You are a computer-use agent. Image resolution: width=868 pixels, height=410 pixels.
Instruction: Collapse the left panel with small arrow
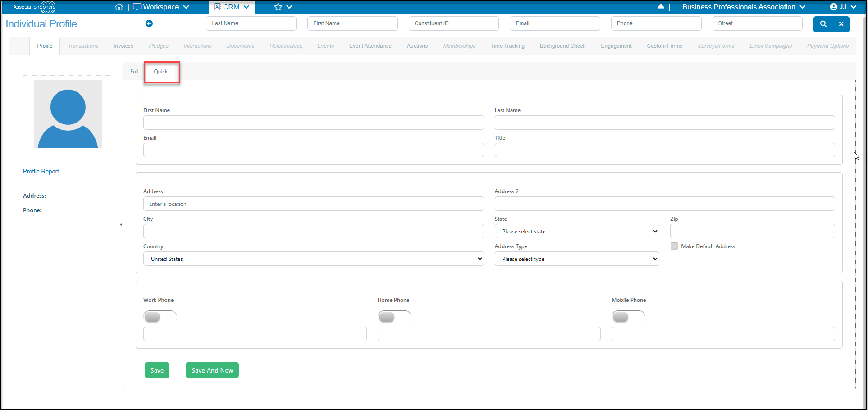[121, 224]
